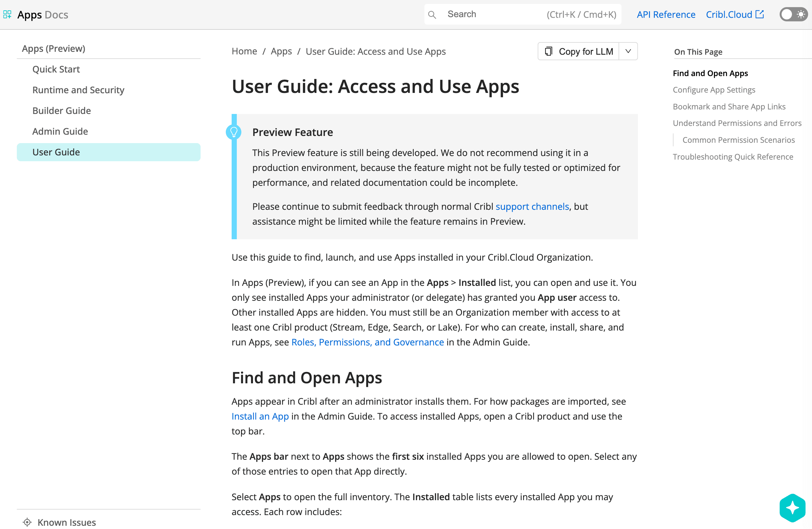Click the copy icon in Copy for LLM

[x=548, y=51]
